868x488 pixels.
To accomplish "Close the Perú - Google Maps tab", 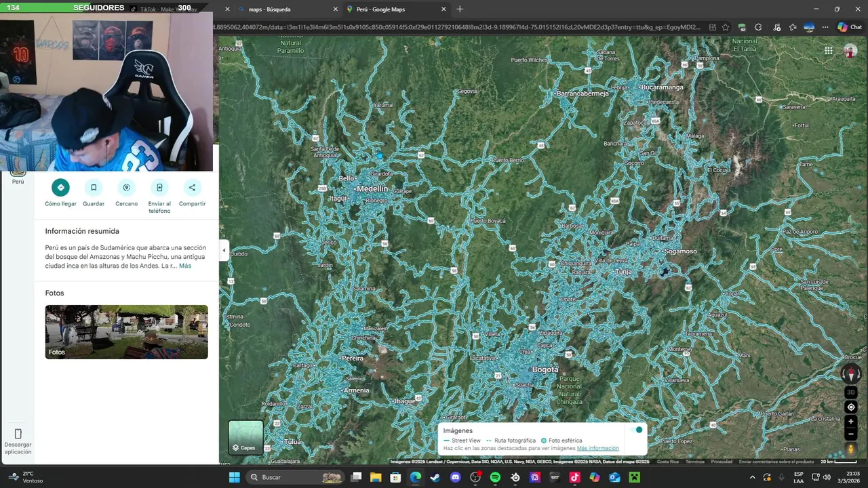I will point(443,9).
